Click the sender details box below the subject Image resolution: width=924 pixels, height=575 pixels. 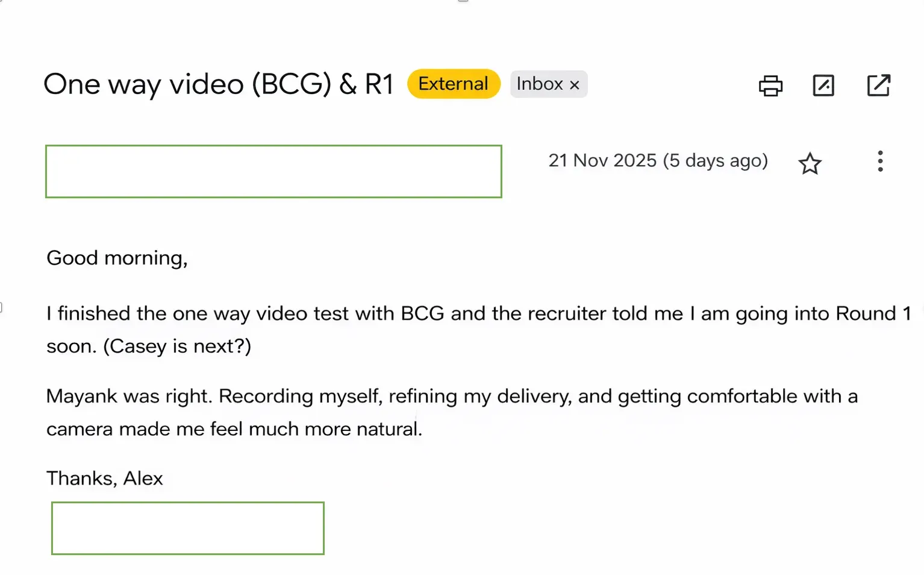tap(273, 171)
